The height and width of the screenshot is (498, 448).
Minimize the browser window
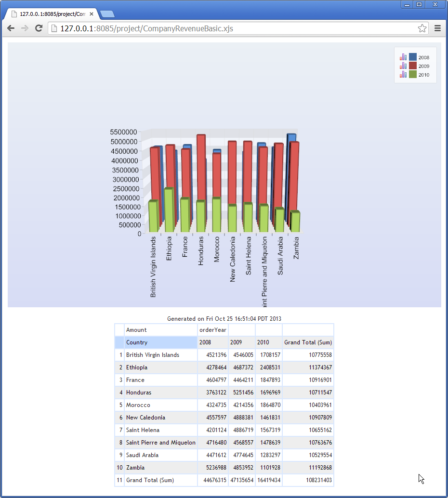coord(407,4)
